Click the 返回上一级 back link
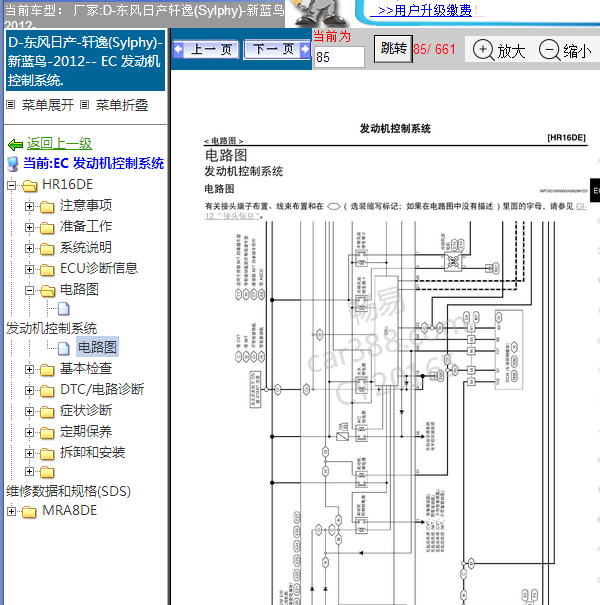Viewport: 600px width, 605px height. (59, 144)
